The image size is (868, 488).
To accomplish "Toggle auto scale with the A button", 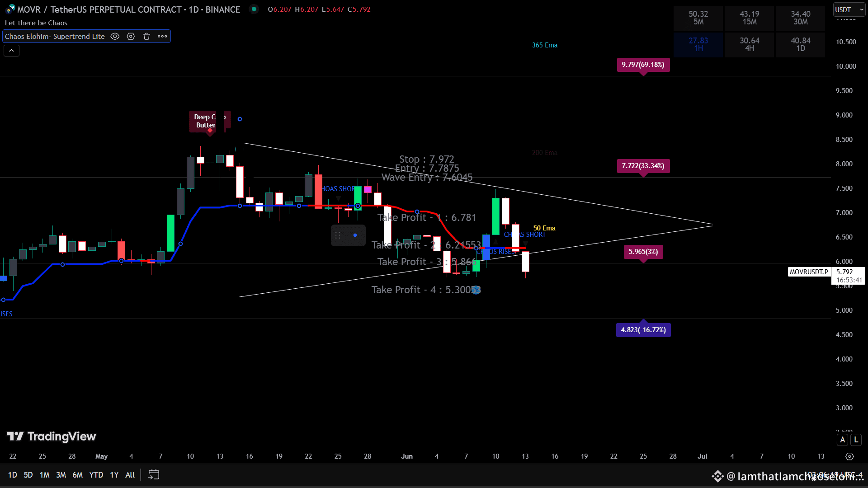I will 843,440.
